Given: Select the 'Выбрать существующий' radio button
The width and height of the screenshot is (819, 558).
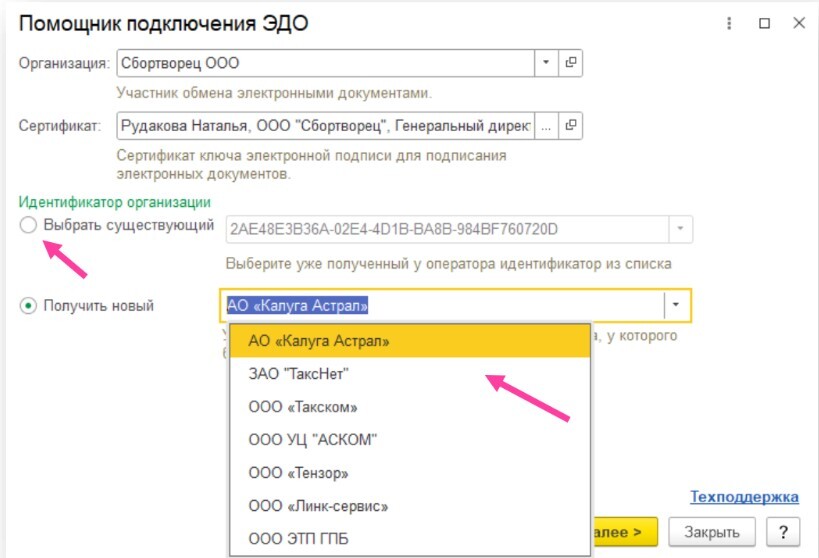Looking at the screenshot, I should click(28, 226).
